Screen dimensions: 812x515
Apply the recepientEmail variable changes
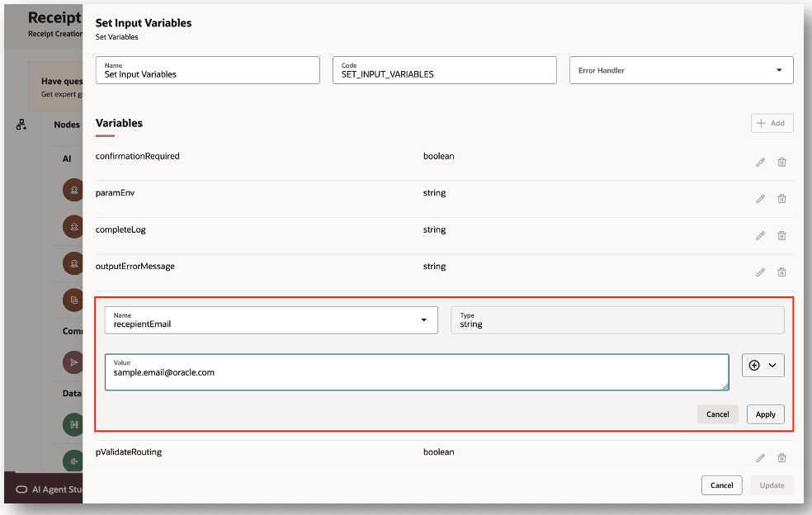tap(765, 413)
